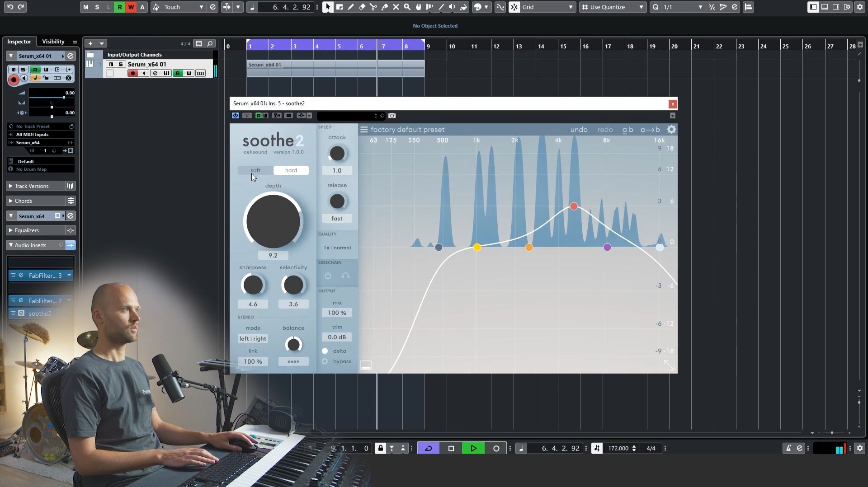
Task: Open the add track type dropdown arrow
Action: [102, 43]
